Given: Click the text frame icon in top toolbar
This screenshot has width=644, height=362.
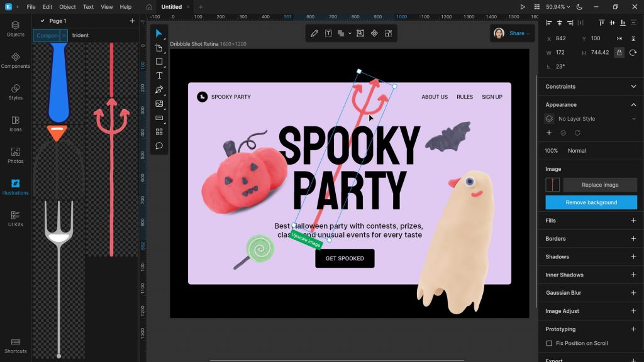Looking at the screenshot, I should click(x=328, y=33).
